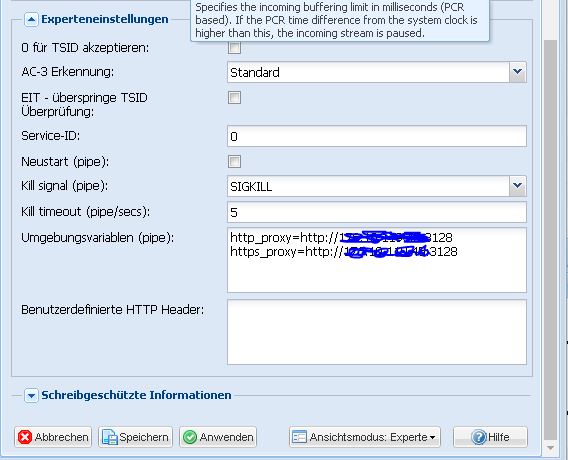
Task: Expand the Schreibgeschützte Informationen section
Action: [31, 396]
